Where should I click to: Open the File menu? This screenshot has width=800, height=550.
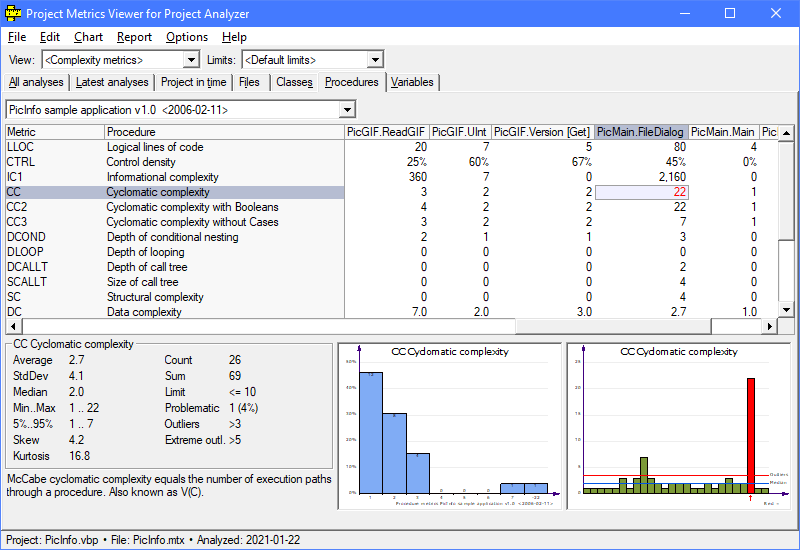(x=17, y=37)
